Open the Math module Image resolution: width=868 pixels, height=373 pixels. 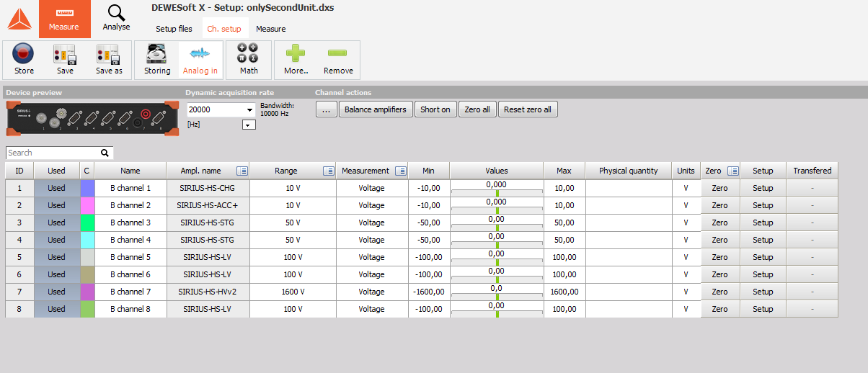[249, 59]
